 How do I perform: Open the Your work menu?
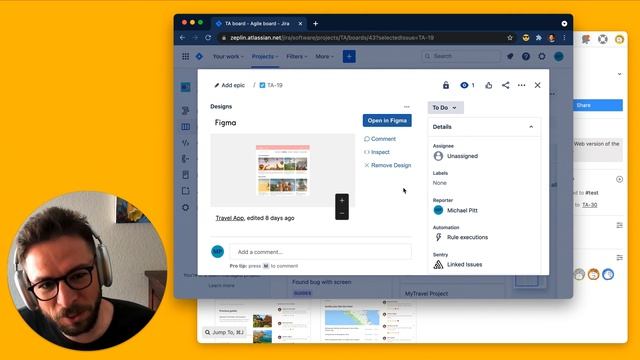228,56
